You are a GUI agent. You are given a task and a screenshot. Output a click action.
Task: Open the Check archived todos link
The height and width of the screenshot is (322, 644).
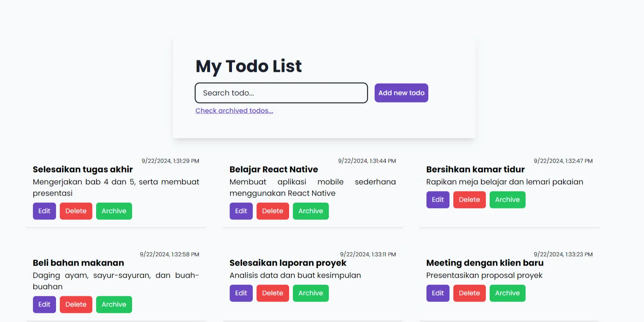[x=234, y=110]
